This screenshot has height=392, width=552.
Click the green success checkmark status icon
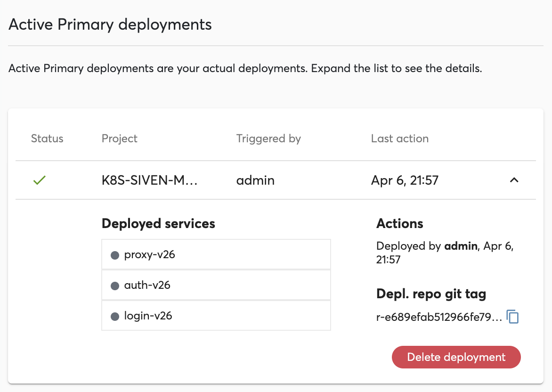[40, 180]
